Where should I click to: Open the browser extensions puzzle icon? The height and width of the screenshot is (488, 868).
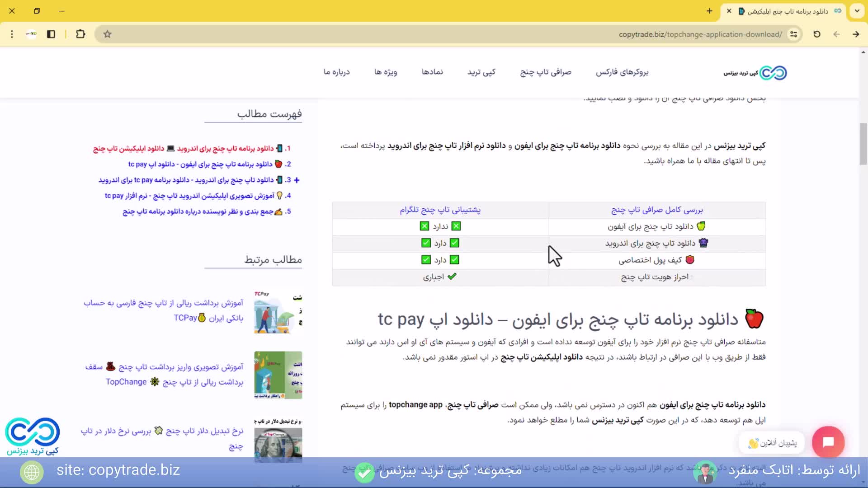[x=80, y=34]
